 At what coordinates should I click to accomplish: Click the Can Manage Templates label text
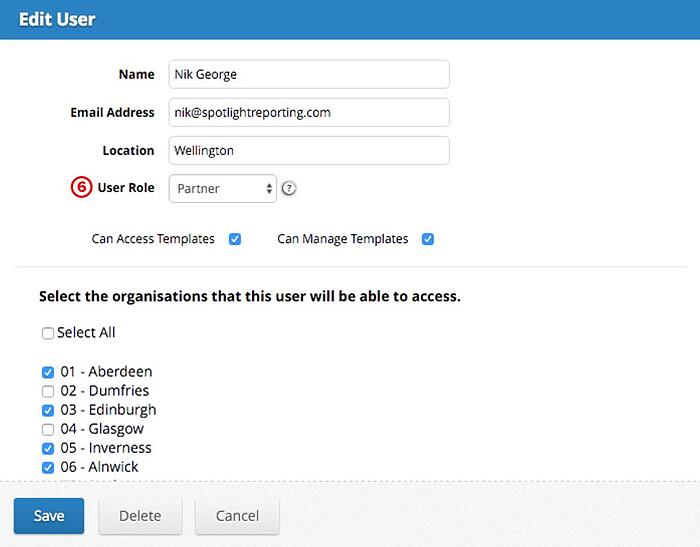tap(343, 239)
